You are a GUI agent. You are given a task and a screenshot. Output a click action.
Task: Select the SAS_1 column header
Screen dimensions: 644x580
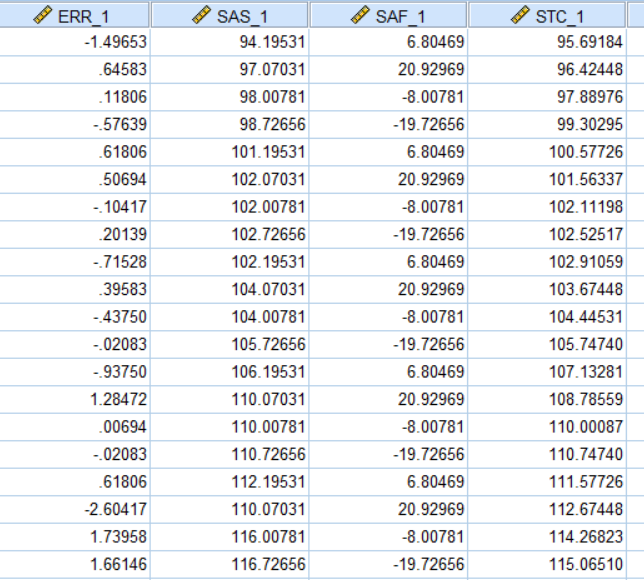pos(230,15)
